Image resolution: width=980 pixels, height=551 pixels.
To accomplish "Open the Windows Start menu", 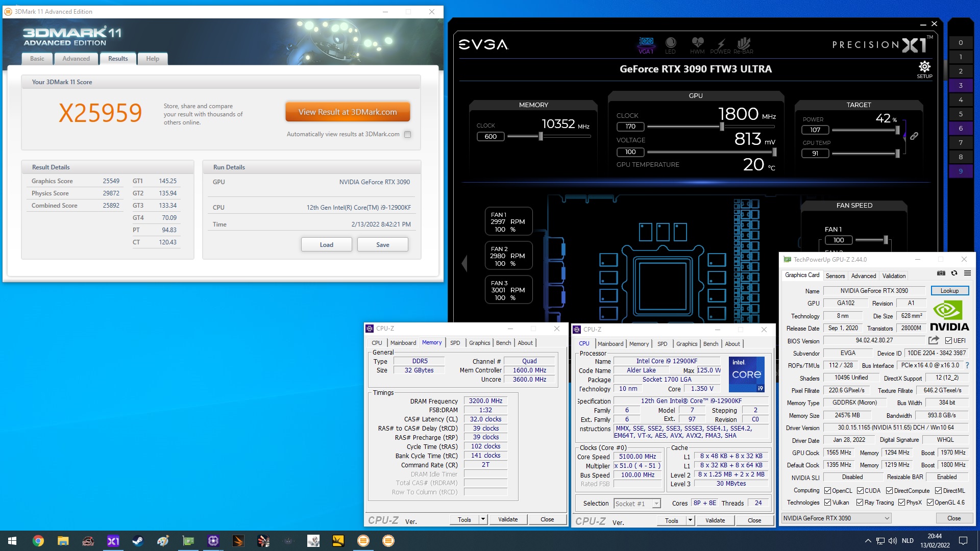I will point(12,541).
